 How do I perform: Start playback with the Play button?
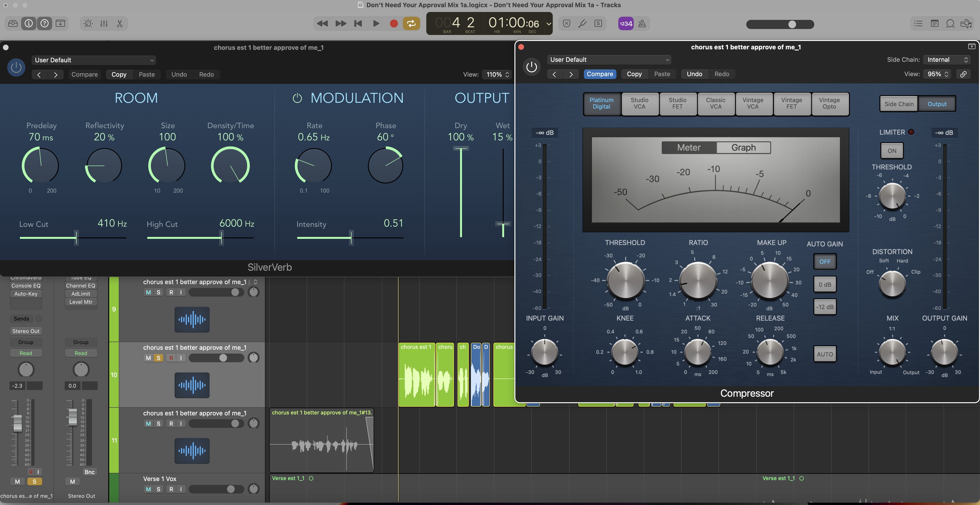coord(376,23)
